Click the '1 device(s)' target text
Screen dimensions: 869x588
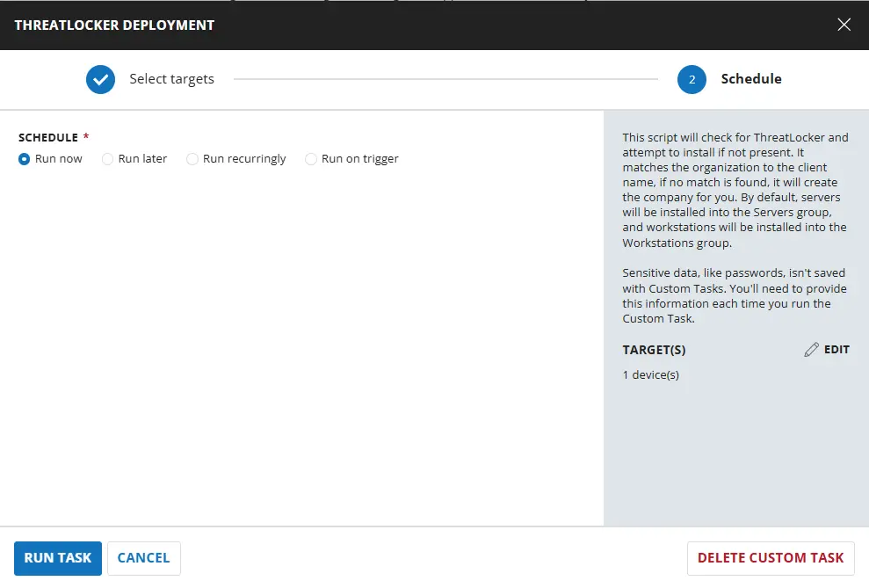point(650,375)
